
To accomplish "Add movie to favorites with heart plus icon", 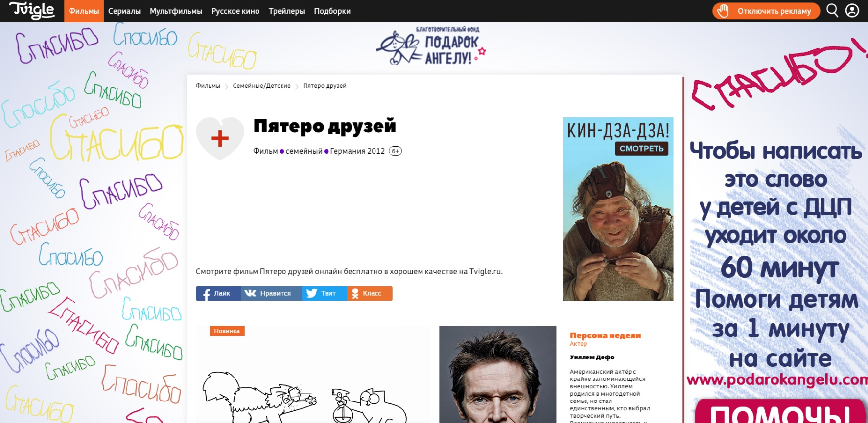I will [x=220, y=138].
